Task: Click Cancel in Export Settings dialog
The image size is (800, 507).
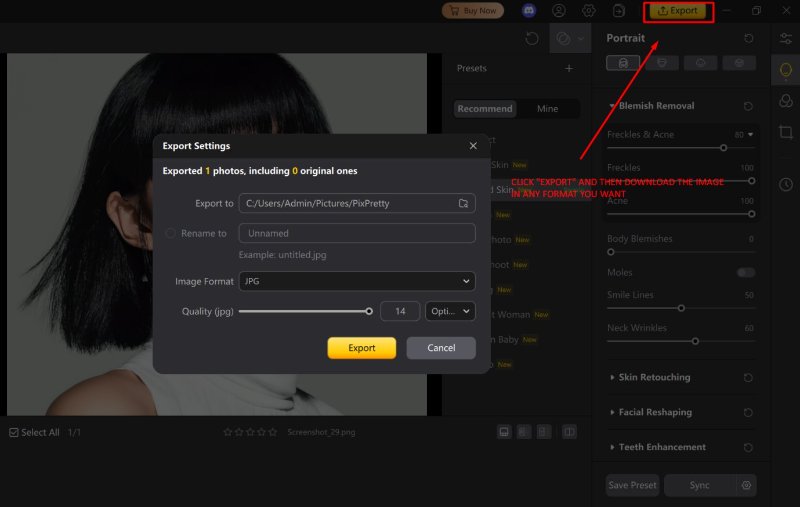Action: tap(441, 348)
